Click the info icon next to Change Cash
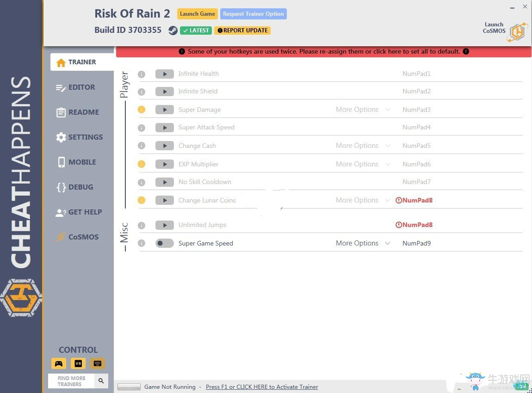This screenshot has width=532, height=393. (142, 146)
